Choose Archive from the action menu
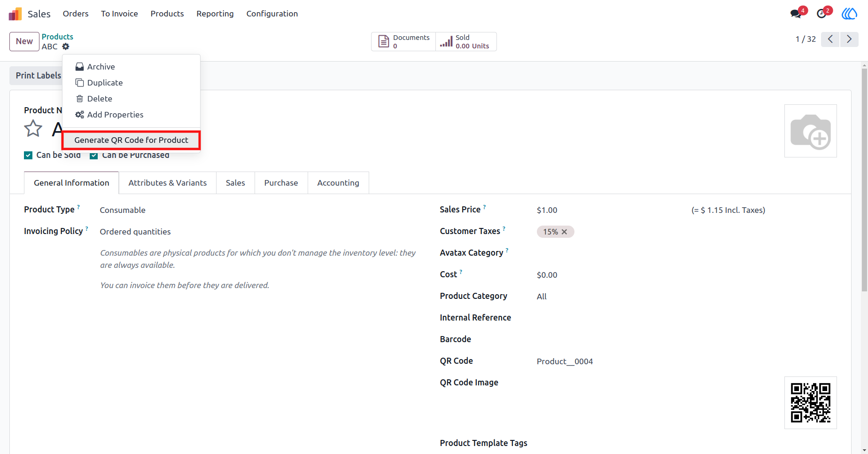The image size is (868, 454). (132, 67)
